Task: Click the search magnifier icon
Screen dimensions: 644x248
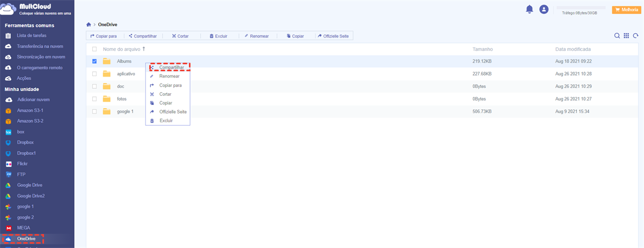Action: coord(617,36)
